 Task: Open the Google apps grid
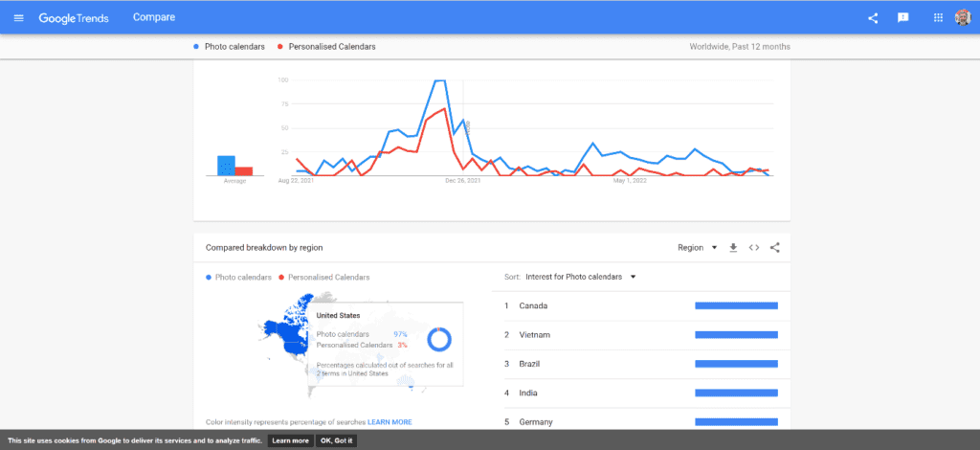coord(938,17)
